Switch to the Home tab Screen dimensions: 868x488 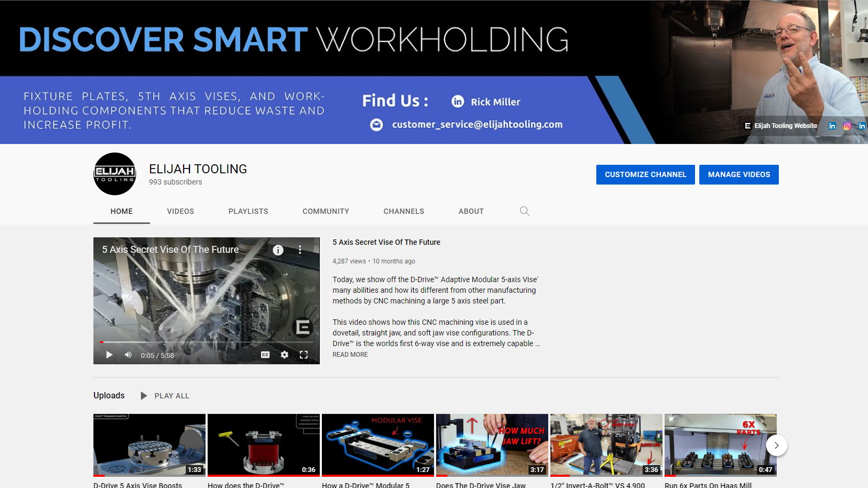pyautogui.click(x=122, y=211)
